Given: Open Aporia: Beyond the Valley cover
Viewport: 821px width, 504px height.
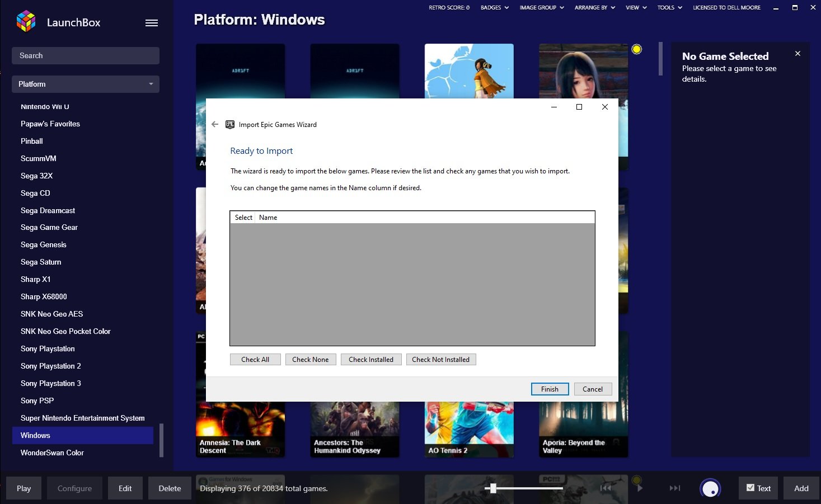Looking at the screenshot, I should pyautogui.click(x=583, y=430).
